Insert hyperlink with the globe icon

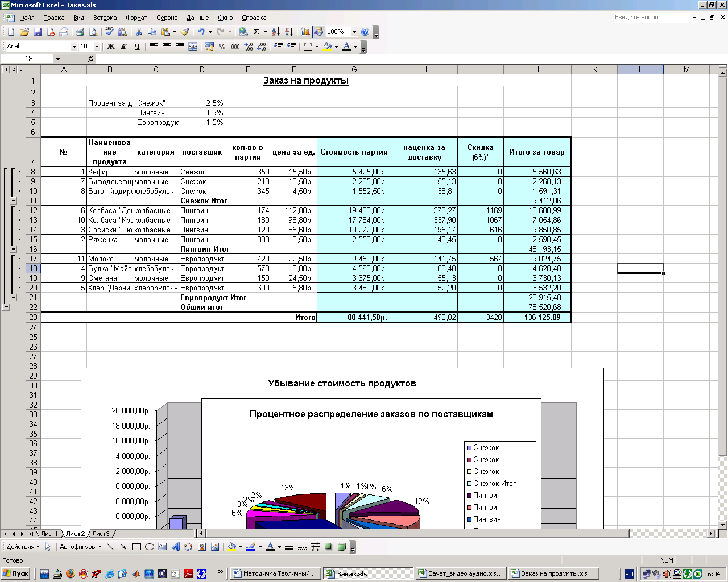[243, 32]
